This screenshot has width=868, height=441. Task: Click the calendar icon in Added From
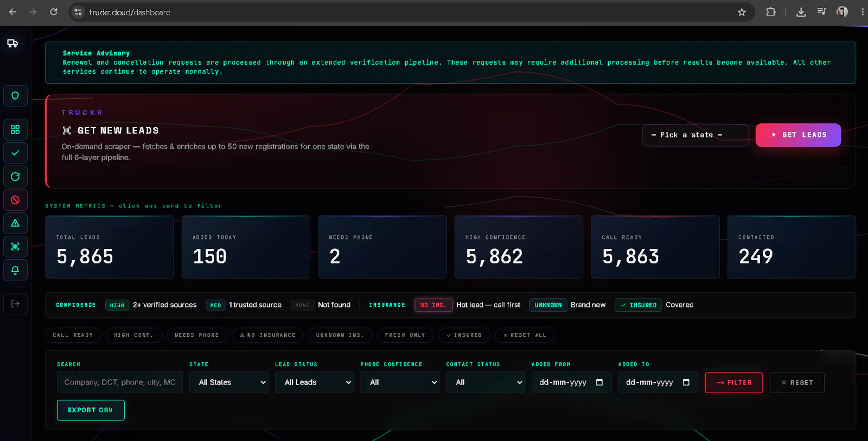pos(599,382)
